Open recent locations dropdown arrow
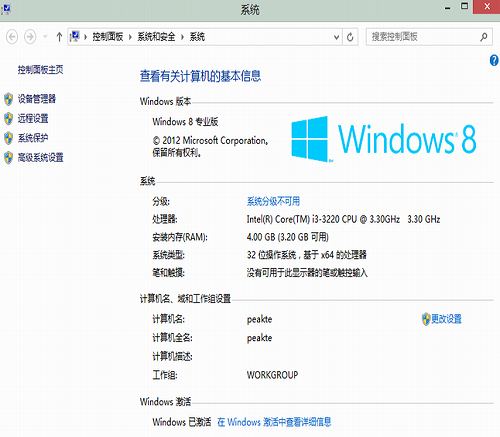 coord(45,37)
